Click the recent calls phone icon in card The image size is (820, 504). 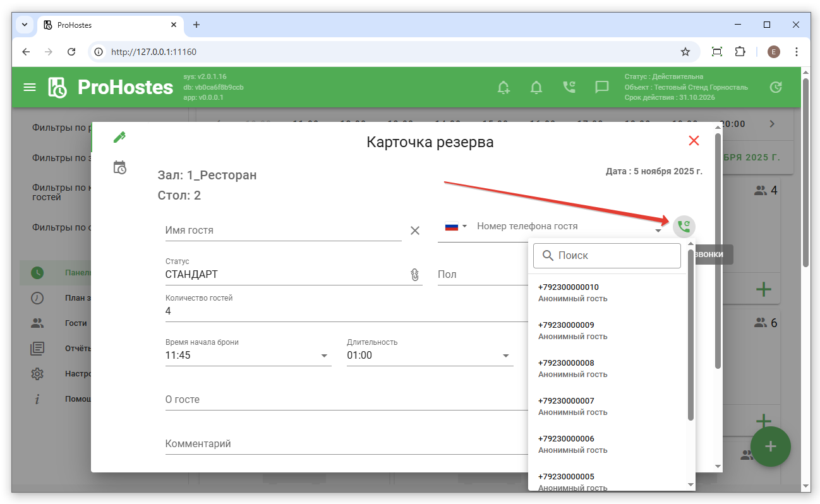click(x=684, y=226)
